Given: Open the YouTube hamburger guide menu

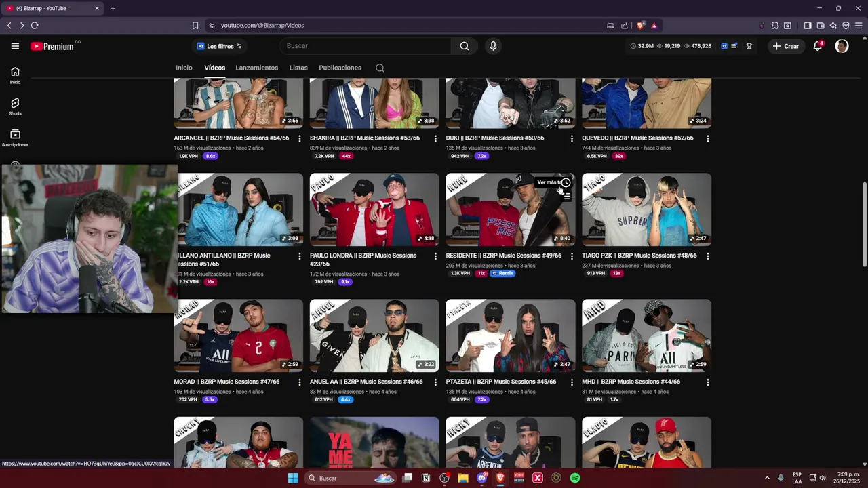Looking at the screenshot, I should (15, 46).
